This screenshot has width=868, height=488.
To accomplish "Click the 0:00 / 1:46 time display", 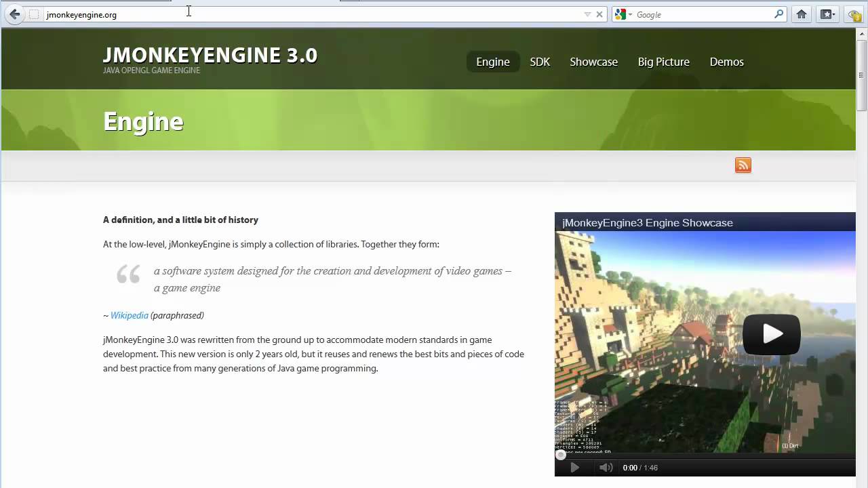I will [640, 468].
